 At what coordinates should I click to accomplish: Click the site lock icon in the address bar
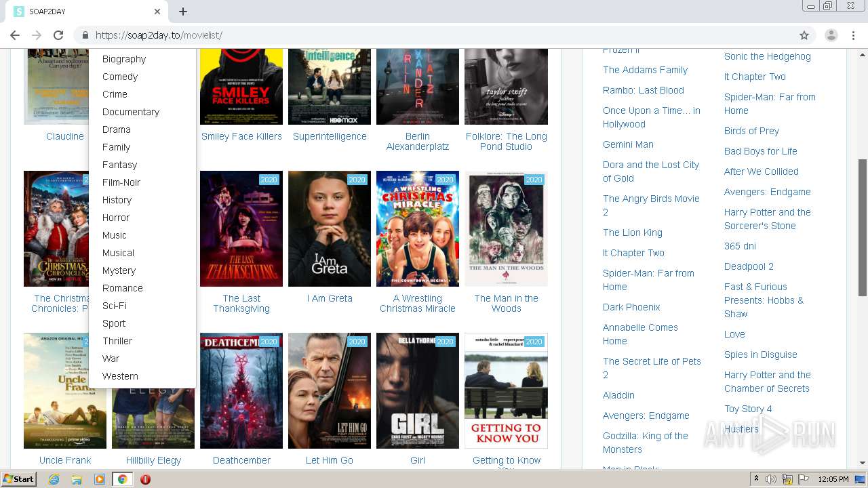pos(85,35)
